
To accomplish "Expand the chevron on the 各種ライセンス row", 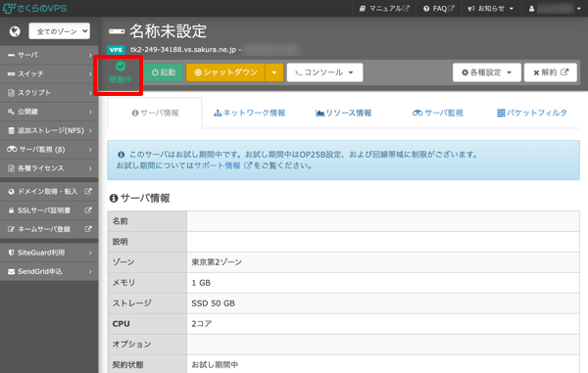I will [90, 168].
